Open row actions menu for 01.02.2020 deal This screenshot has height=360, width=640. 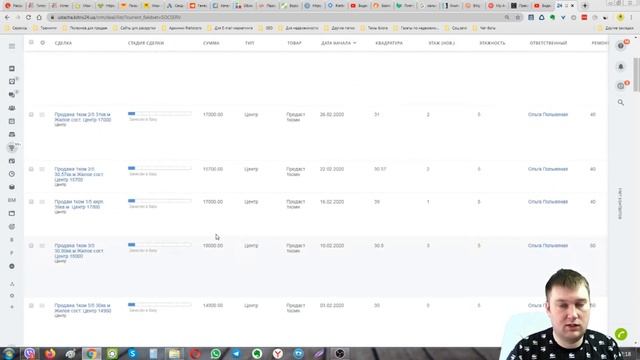point(42,305)
